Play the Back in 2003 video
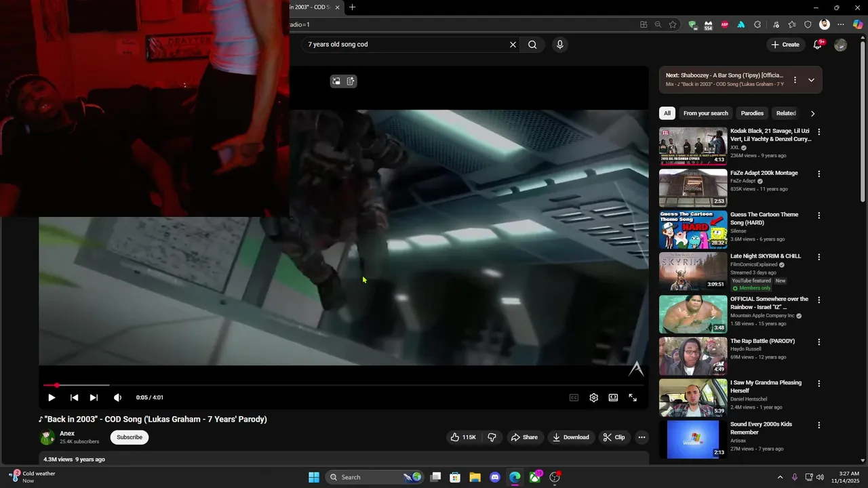Screen dimensions: 868x488 coord(52,398)
